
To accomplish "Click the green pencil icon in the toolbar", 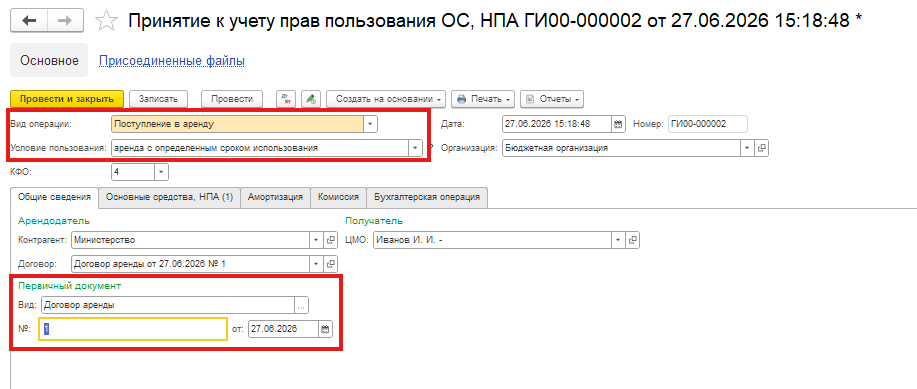I will click(x=311, y=99).
